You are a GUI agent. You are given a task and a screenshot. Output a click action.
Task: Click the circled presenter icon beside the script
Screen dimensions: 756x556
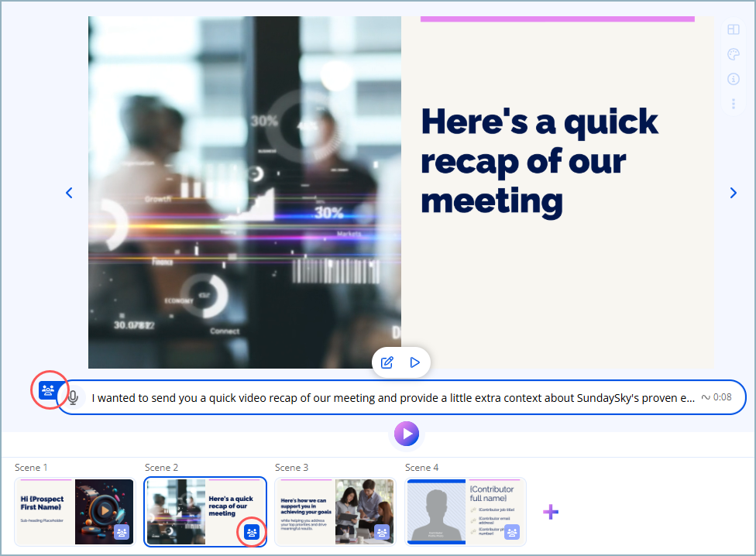pyautogui.click(x=49, y=391)
